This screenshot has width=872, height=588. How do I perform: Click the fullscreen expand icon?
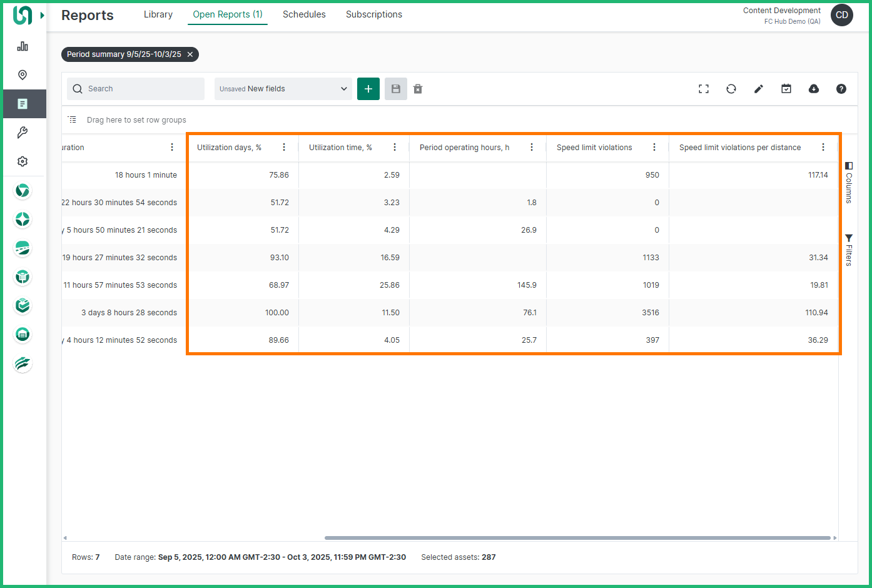[x=704, y=89]
